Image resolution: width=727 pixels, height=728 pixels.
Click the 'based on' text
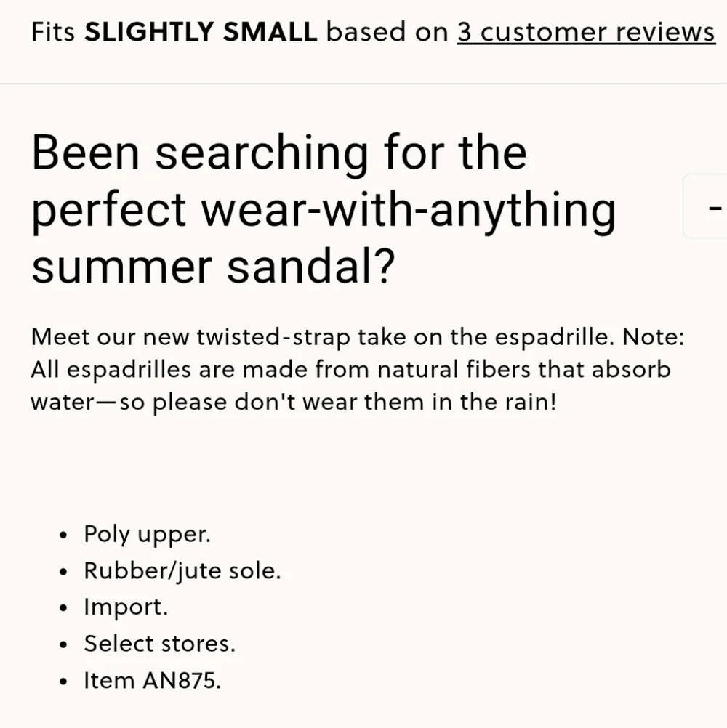coord(387,32)
